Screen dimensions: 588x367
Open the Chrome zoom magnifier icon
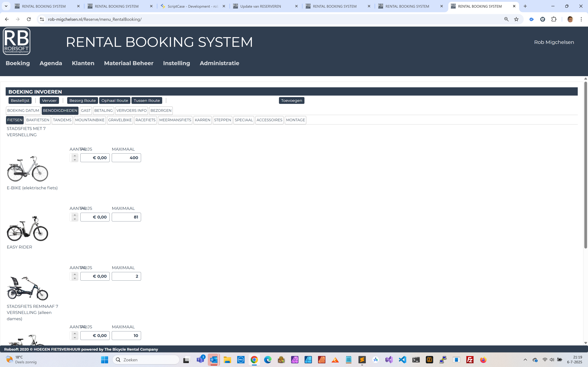[506, 19]
